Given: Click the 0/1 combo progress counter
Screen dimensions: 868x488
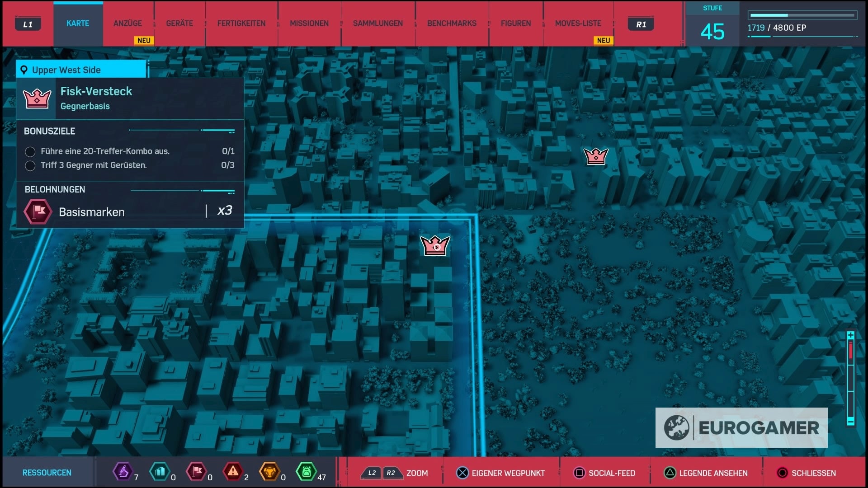Looking at the screenshot, I should coord(228,151).
